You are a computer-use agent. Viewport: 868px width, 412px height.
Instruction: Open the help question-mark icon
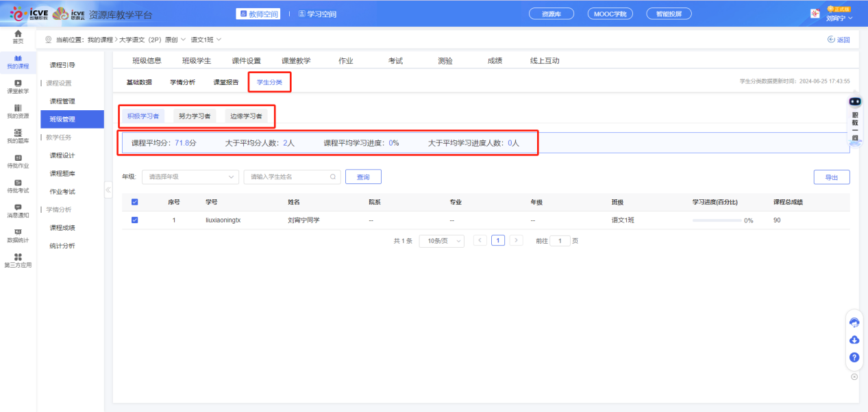coord(854,357)
